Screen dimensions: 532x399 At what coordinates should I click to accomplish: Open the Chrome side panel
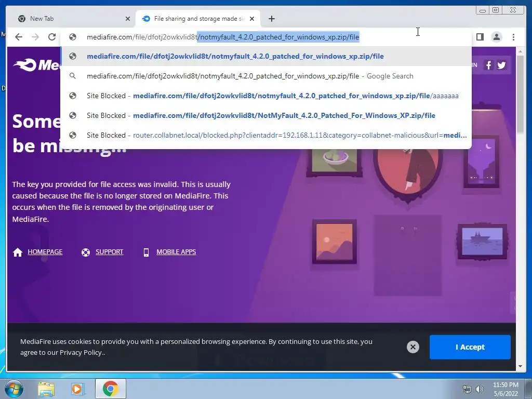pos(480,37)
